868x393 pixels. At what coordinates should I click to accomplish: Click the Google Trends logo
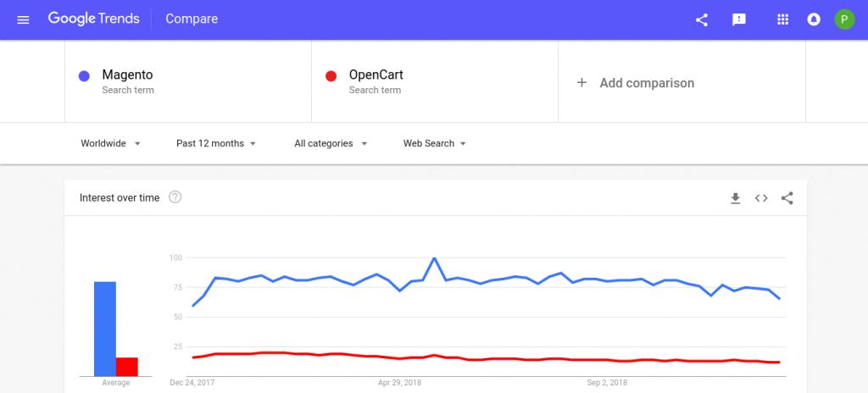(93, 19)
